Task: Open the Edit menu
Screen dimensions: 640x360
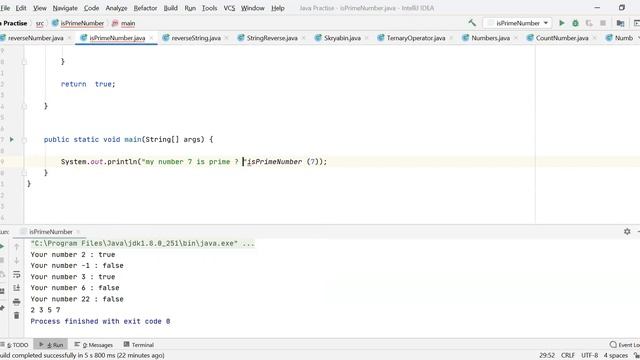Action: pyautogui.click(x=21, y=8)
